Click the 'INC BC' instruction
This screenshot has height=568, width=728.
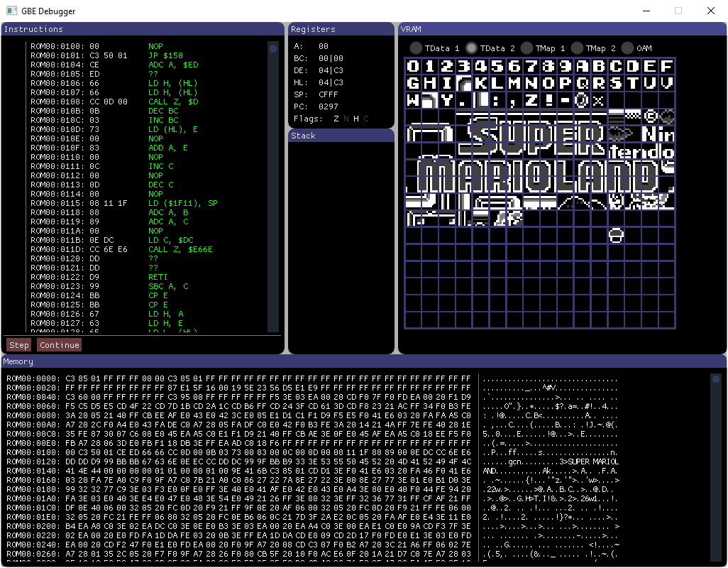point(163,120)
